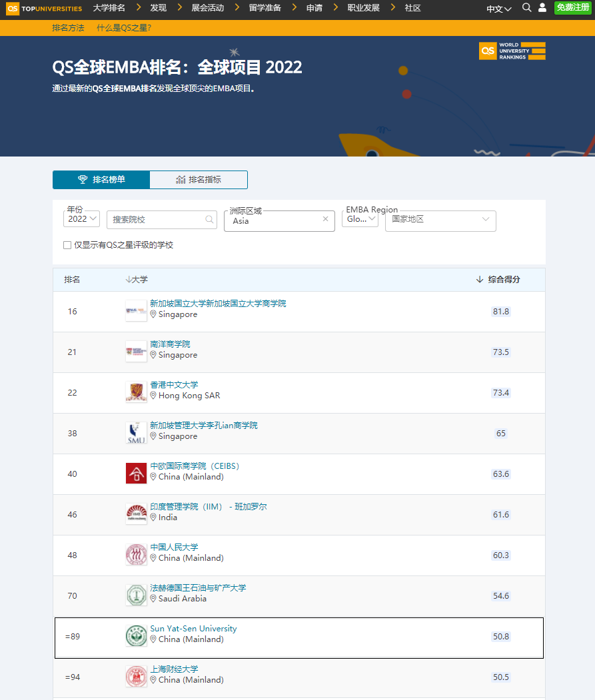The width and height of the screenshot is (595, 700).
Task: Switch to the 排名指标 tab
Action: pyautogui.click(x=199, y=180)
